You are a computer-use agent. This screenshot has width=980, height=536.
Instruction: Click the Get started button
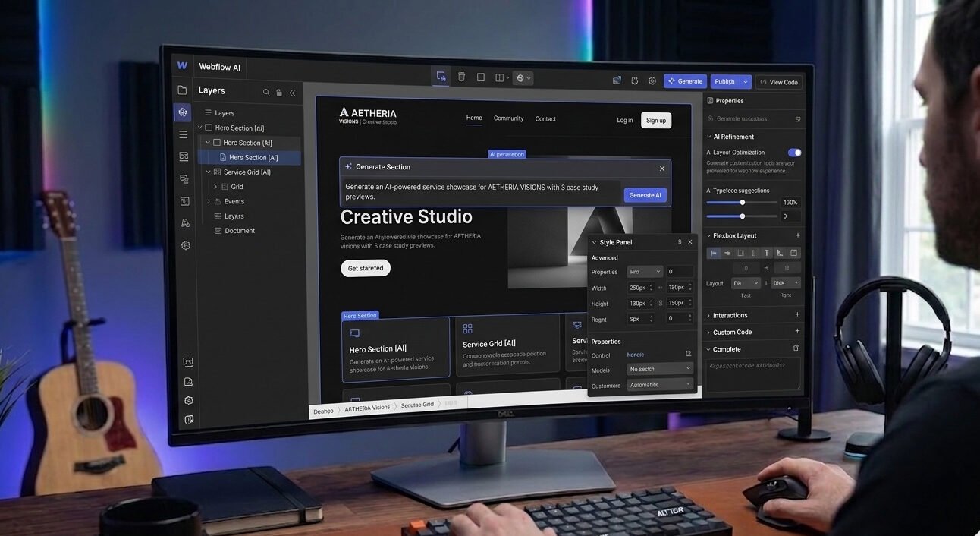[x=366, y=268]
